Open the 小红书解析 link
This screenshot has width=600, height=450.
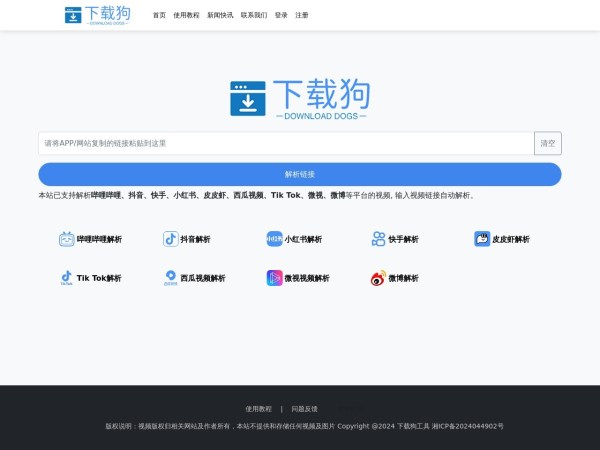(x=303, y=240)
